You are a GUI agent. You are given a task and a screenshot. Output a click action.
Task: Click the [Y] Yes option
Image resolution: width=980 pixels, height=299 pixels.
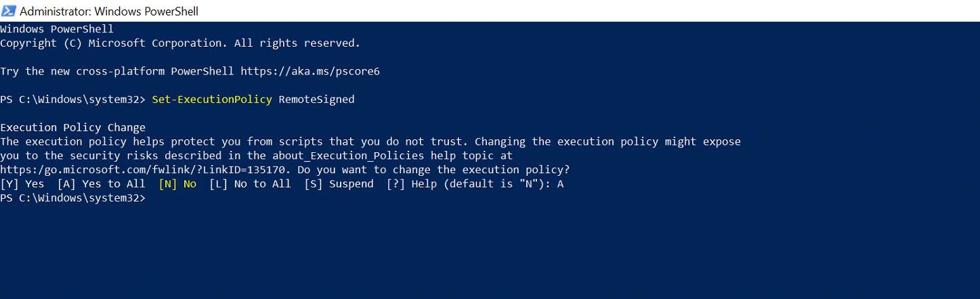(22, 184)
